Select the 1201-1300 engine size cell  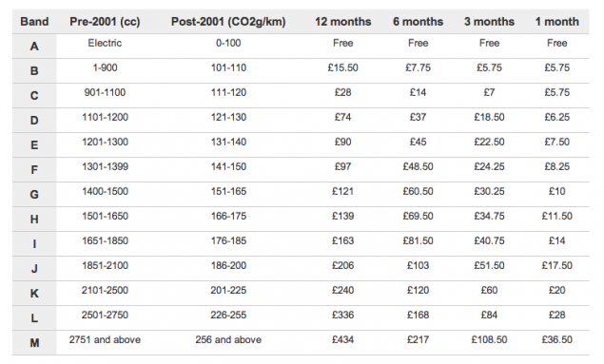pos(105,142)
